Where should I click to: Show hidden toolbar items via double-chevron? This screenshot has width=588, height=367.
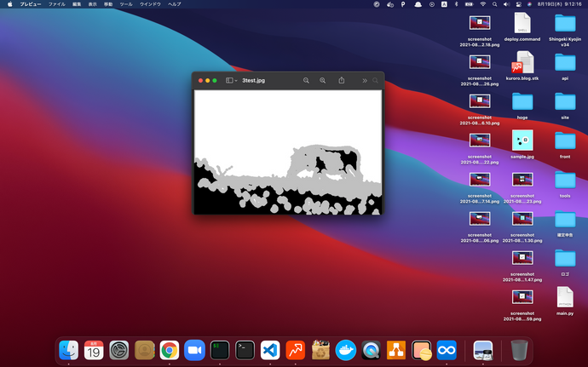[365, 81]
